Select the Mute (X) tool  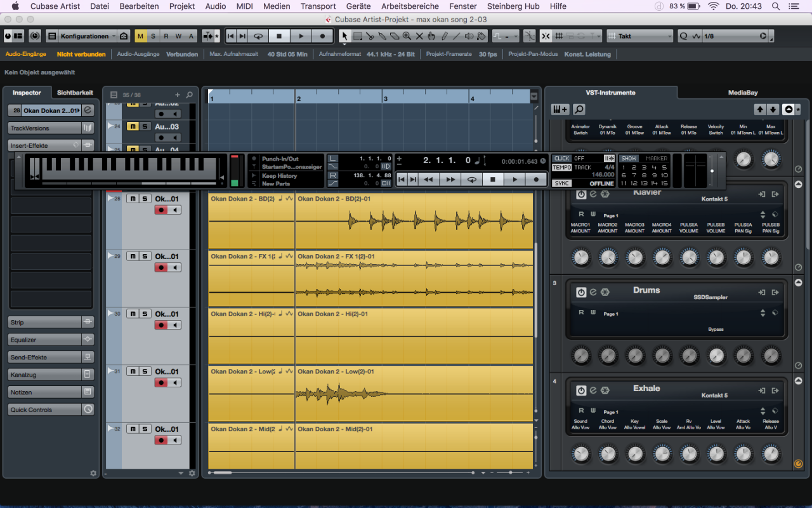(x=419, y=36)
